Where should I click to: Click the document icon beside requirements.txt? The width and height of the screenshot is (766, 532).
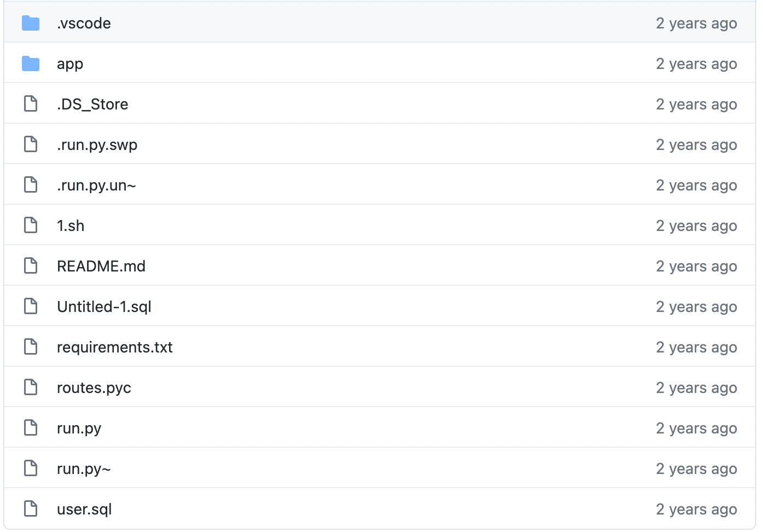pos(31,346)
